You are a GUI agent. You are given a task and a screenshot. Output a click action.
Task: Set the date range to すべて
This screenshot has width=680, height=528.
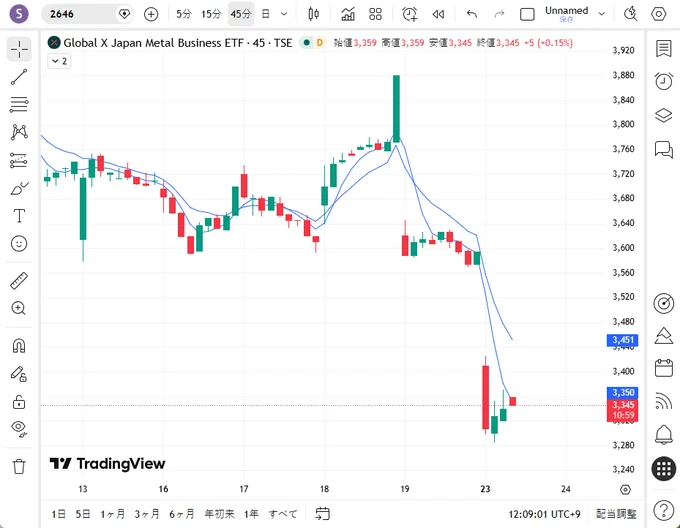click(x=283, y=514)
